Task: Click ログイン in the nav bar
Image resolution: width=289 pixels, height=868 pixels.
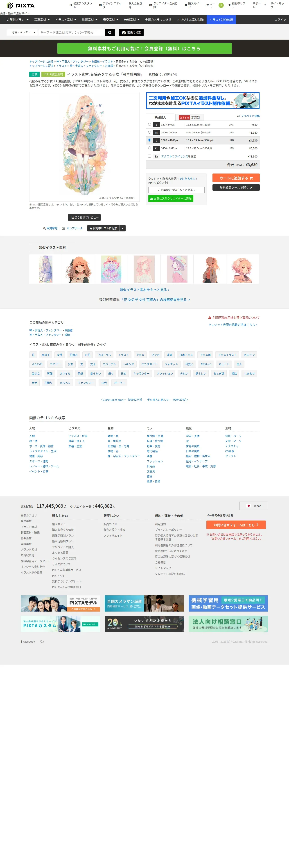Action: click(280, 20)
